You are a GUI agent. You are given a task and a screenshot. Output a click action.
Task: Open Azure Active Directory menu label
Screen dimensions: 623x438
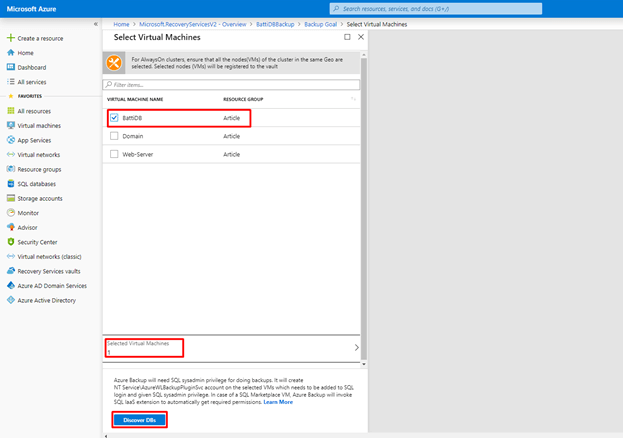point(46,300)
